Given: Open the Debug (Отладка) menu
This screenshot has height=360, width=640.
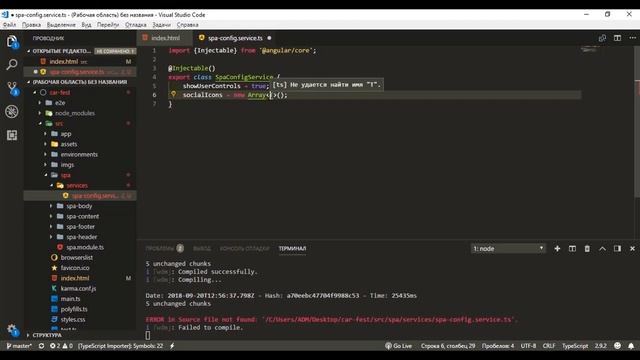Looking at the screenshot, I should click(x=136, y=25).
